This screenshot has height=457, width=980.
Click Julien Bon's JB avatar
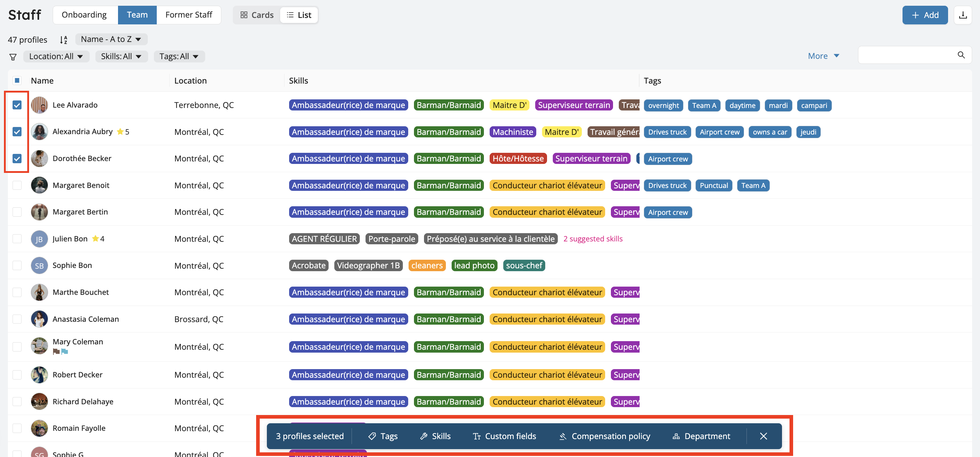[x=39, y=239]
